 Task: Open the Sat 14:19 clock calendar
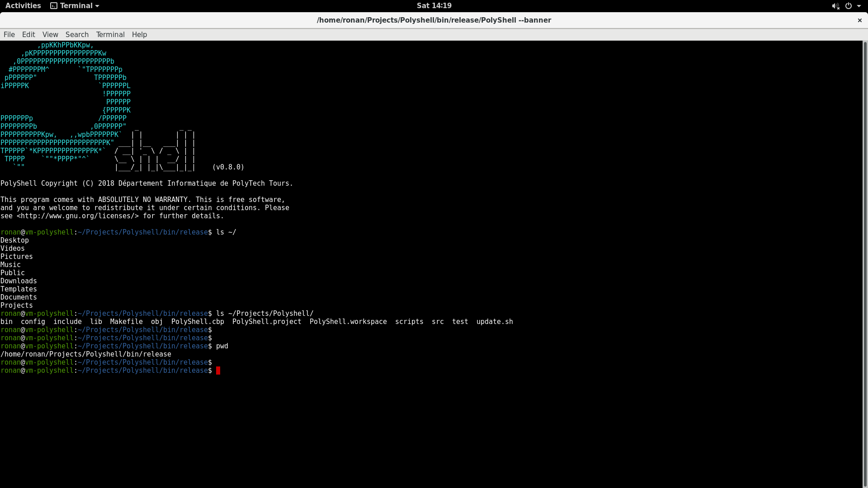pos(434,5)
